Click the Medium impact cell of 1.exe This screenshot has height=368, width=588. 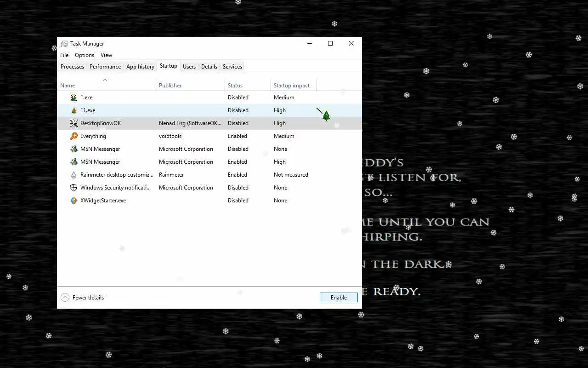(x=284, y=98)
